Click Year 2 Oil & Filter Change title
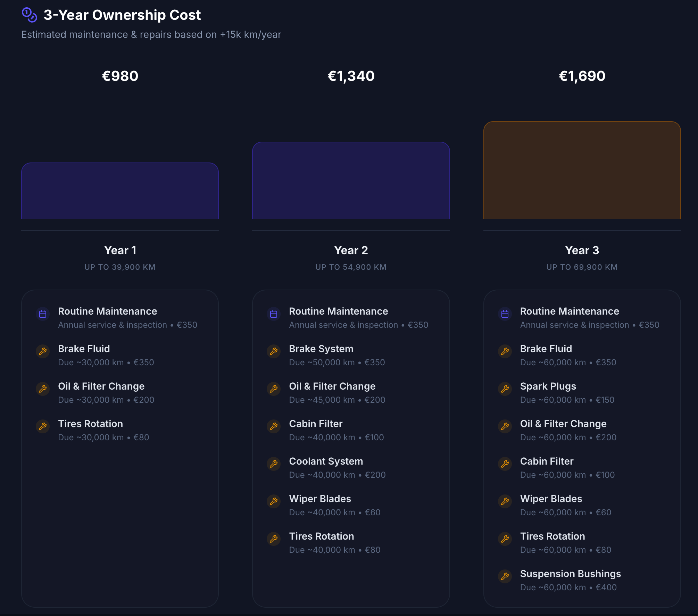 (x=332, y=386)
